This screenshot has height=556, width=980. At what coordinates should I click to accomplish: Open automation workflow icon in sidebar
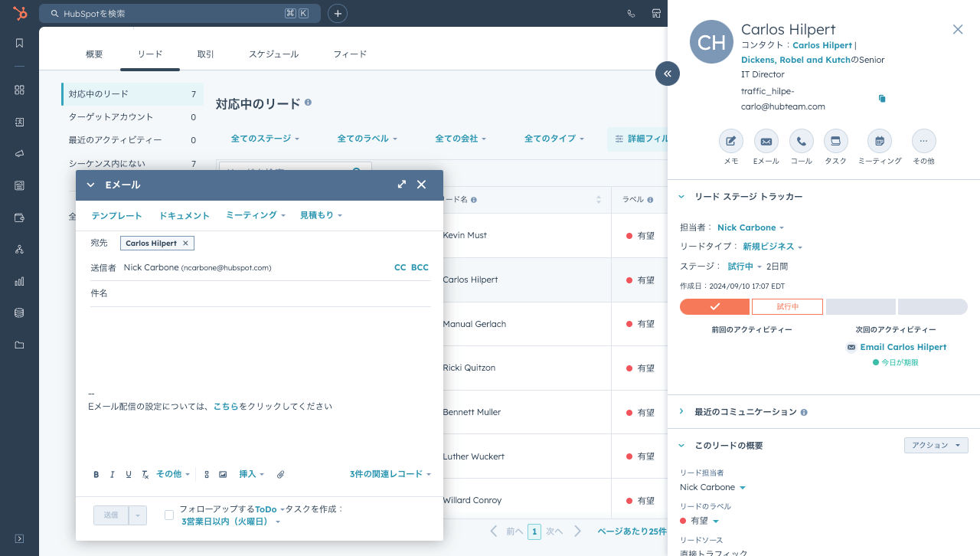20,249
